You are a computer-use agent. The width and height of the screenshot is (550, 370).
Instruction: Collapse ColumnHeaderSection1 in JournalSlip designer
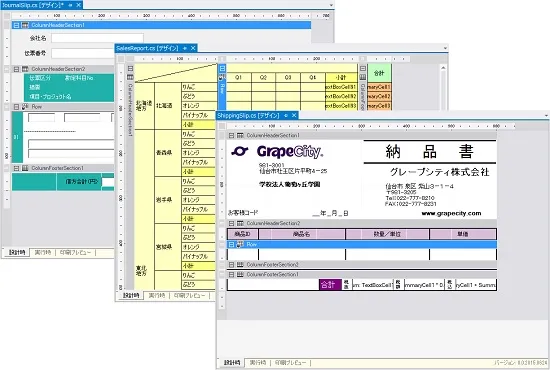coord(16,25)
